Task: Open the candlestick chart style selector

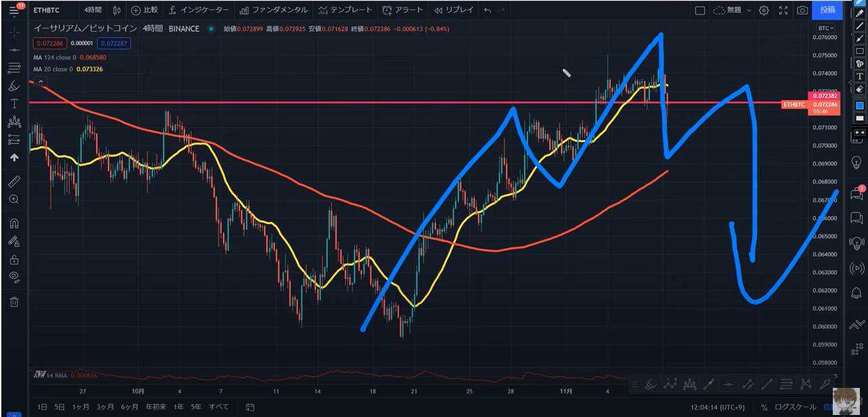Action: tap(118, 10)
